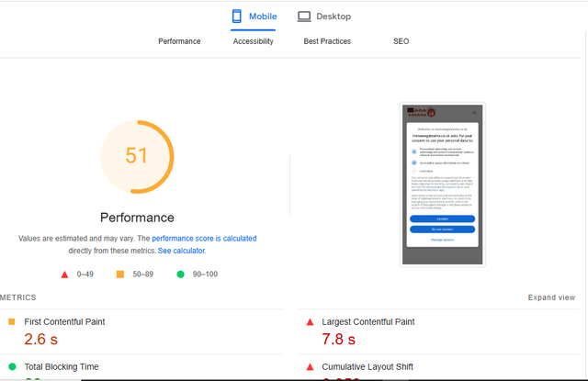
Task: Click the green circle beside Total Blocking Time
Action: pos(12,366)
